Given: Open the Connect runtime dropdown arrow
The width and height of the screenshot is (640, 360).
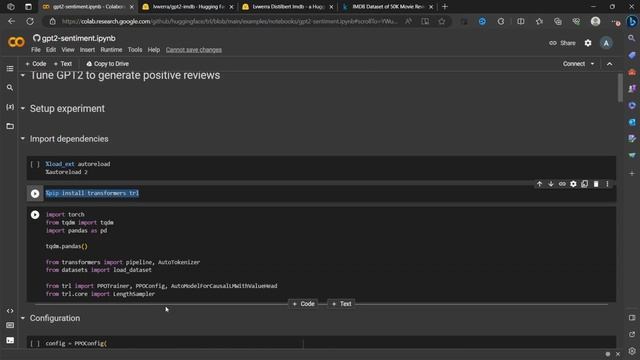Looking at the screenshot, I should click(592, 64).
